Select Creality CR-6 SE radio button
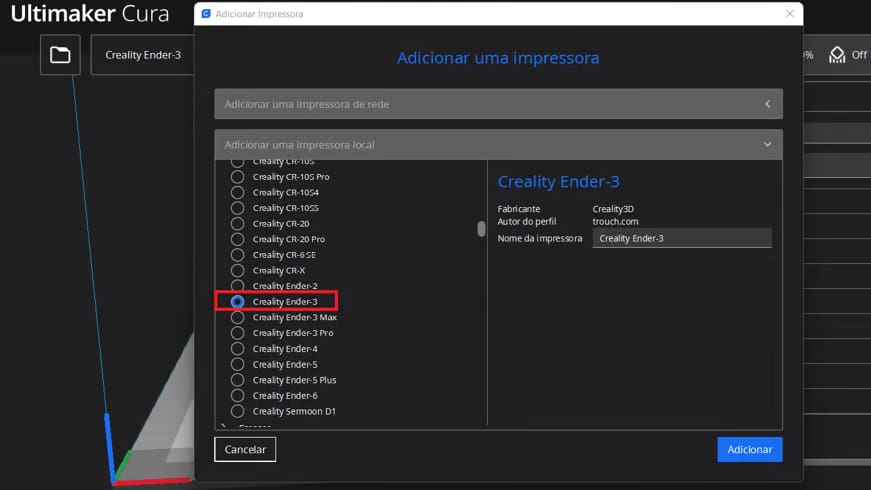Screen dimensions: 871x490 point(238,254)
